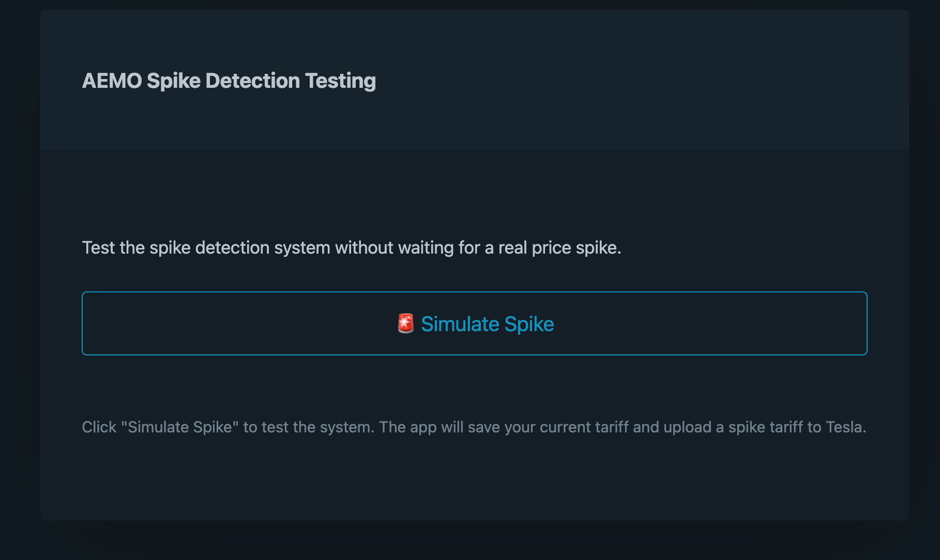The height and width of the screenshot is (560, 940).
Task: Click "spike tariff" in the helper note
Action: 765,427
